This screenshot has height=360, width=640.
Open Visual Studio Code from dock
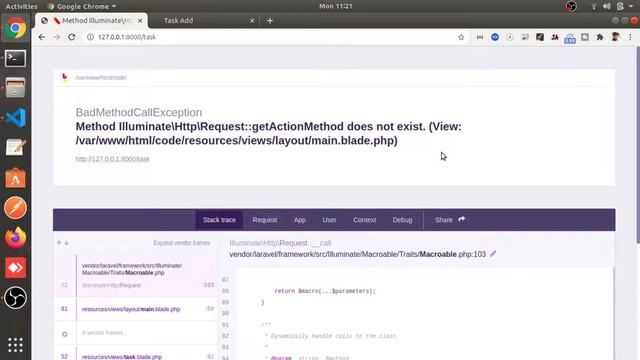coord(16,118)
